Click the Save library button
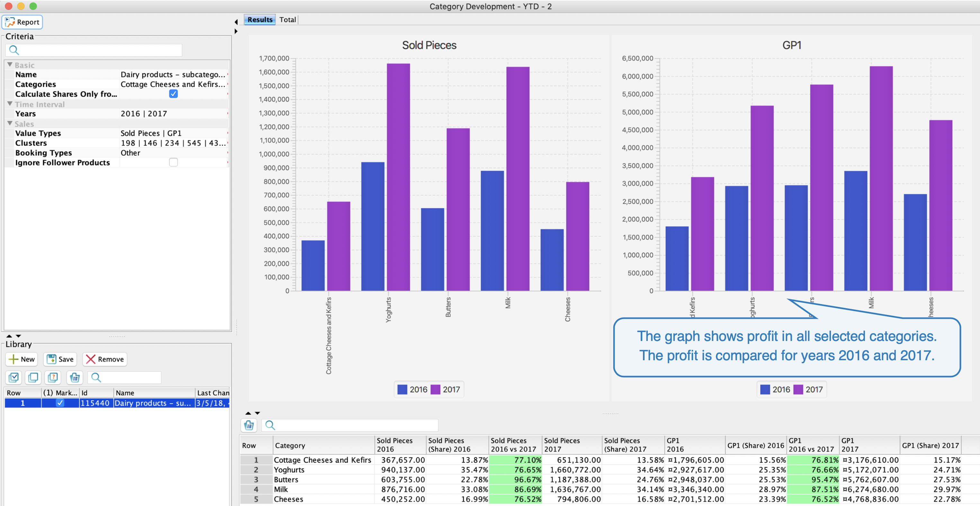 [60, 359]
